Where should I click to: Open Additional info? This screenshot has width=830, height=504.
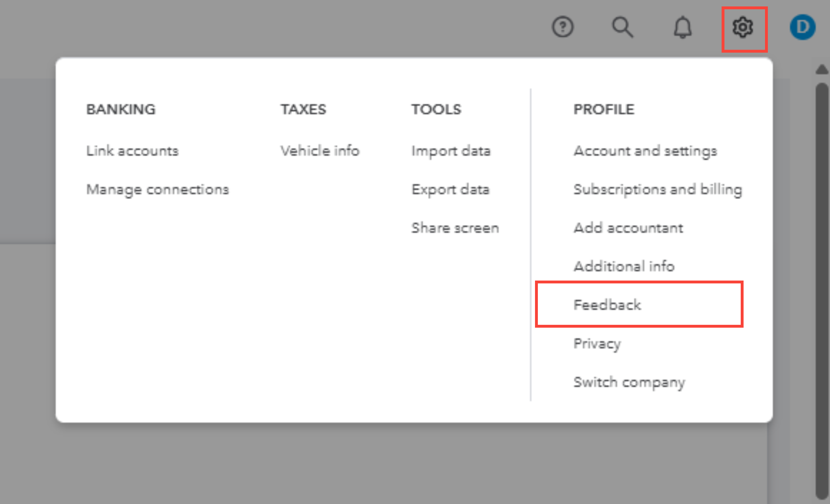point(624,266)
